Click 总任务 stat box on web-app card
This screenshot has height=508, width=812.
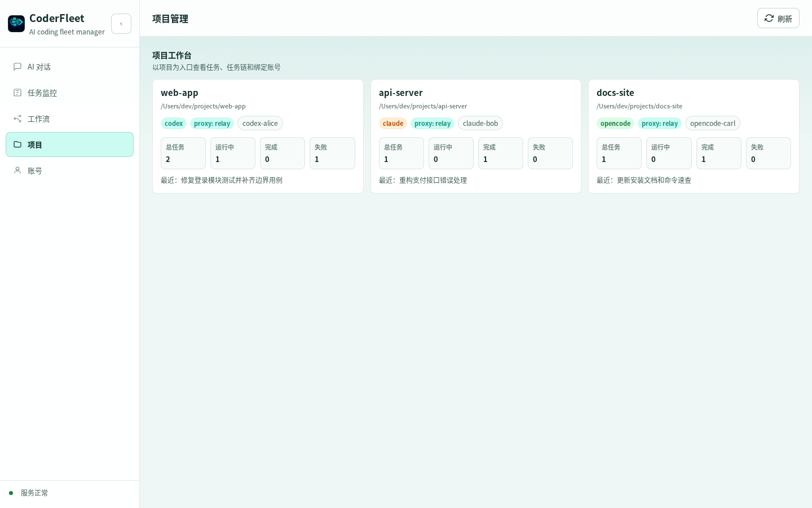pos(183,153)
